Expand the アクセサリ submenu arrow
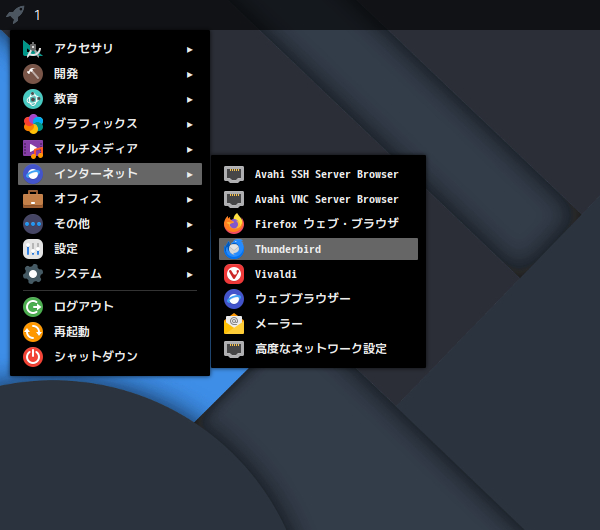The image size is (600, 530). tap(189, 50)
